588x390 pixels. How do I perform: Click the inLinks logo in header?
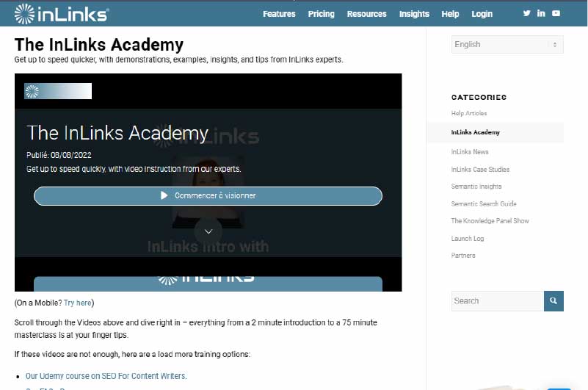(x=62, y=14)
